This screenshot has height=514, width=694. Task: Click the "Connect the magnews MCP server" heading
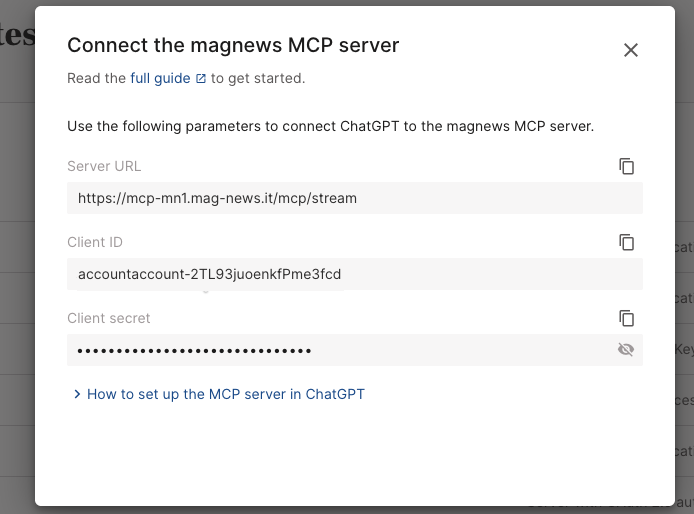tap(232, 45)
